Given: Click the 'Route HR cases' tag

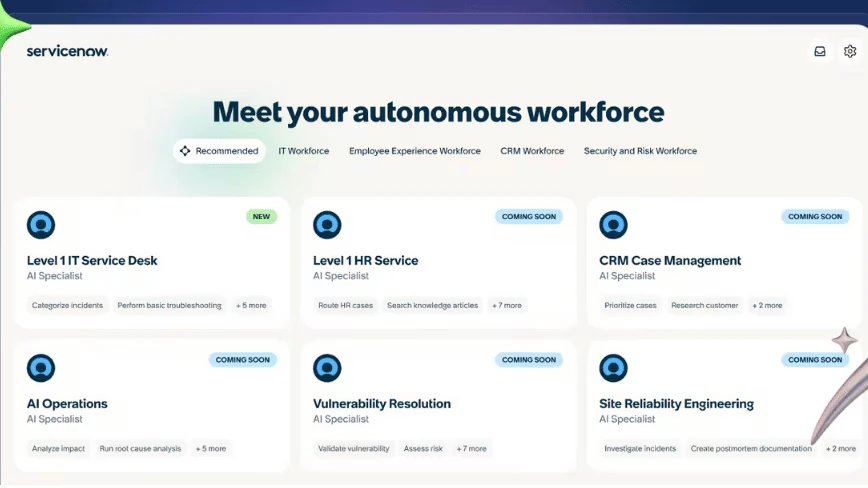Looking at the screenshot, I should (345, 305).
